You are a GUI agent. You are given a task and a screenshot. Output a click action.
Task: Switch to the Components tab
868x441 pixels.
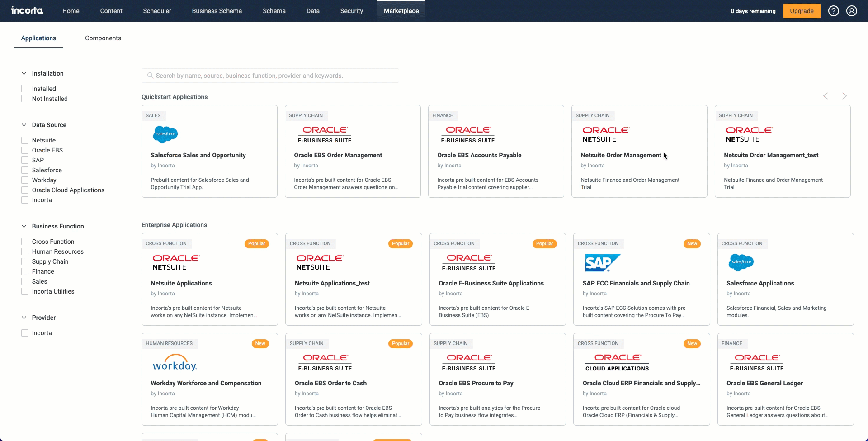[103, 38]
